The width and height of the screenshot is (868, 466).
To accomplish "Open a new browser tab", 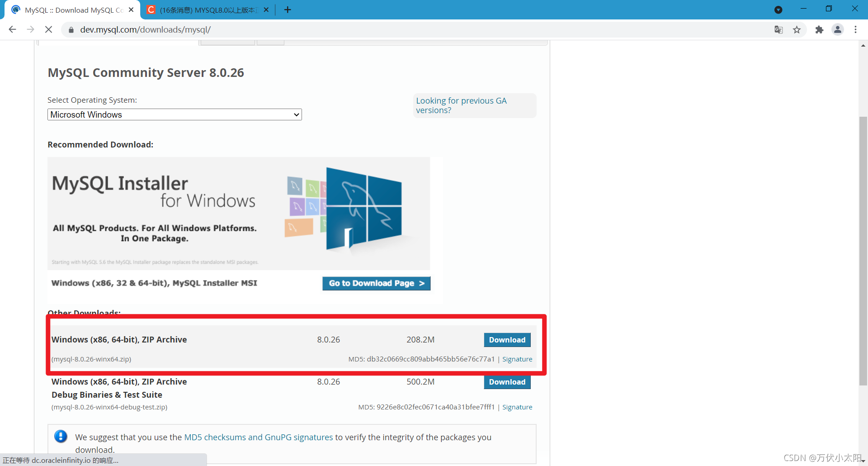I will tap(288, 10).
